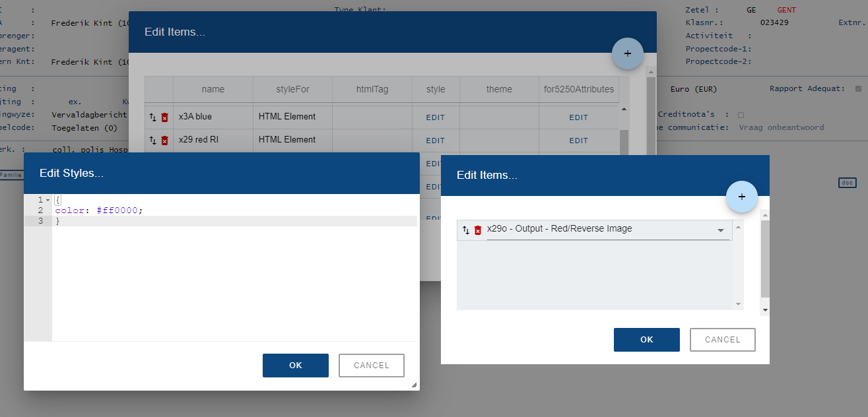Screen dimensions: 868x417
Task: Click the add button in the front Edit Items dialog
Action: (741, 197)
